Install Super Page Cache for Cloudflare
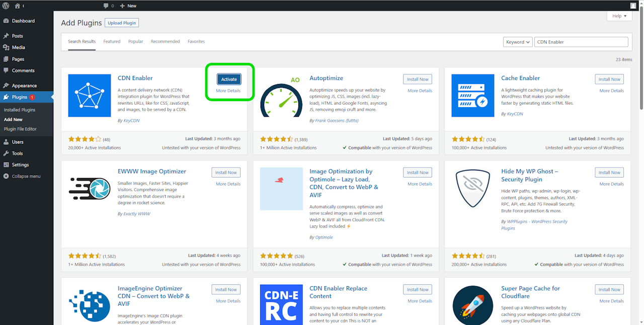The image size is (644, 325). tap(609, 290)
